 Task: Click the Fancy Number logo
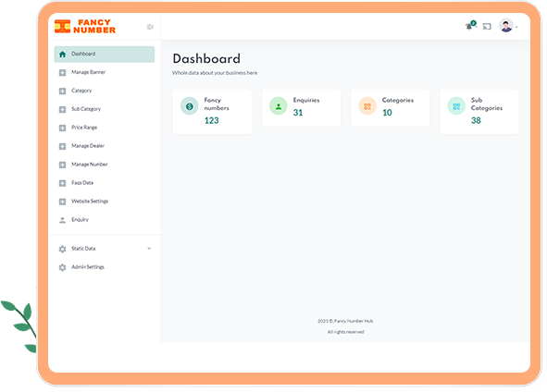pyautogui.click(x=85, y=27)
